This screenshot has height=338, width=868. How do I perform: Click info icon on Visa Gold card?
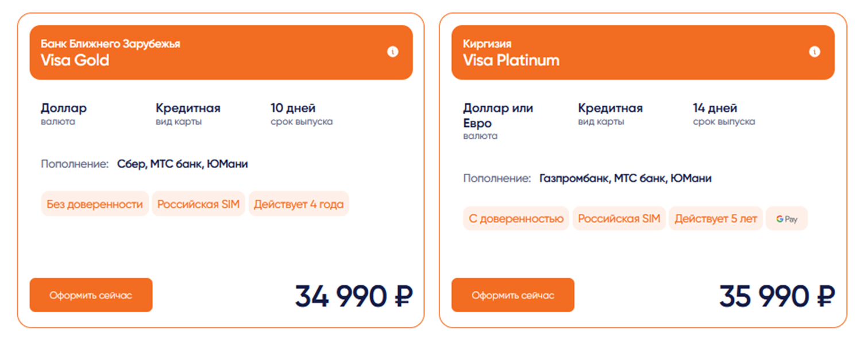coord(393,52)
